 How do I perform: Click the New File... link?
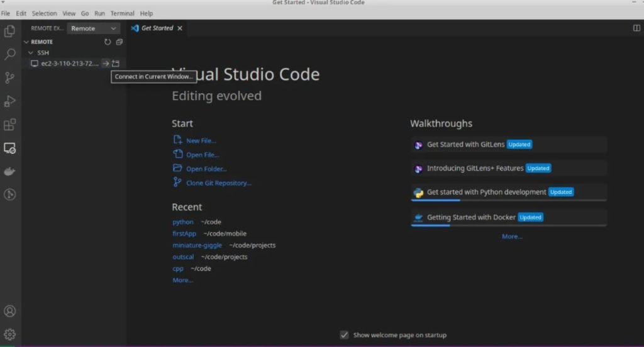point(201,140)
